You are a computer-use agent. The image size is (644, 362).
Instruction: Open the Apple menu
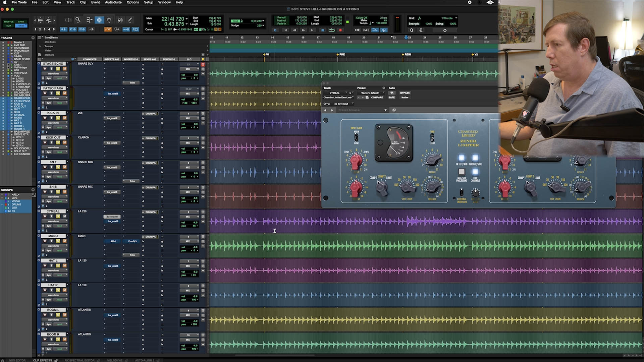click(x=5, y=2)
